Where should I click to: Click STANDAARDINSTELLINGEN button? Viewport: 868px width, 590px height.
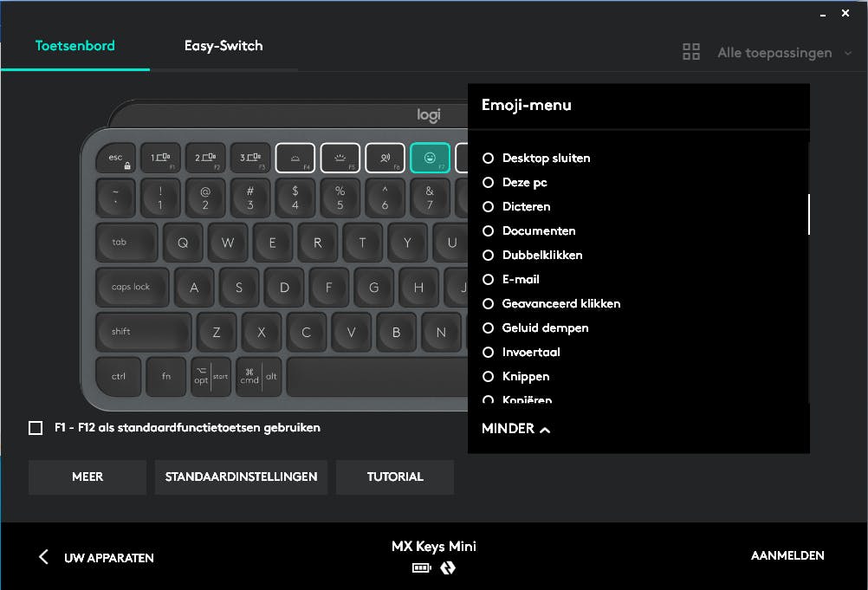point(241,477)
